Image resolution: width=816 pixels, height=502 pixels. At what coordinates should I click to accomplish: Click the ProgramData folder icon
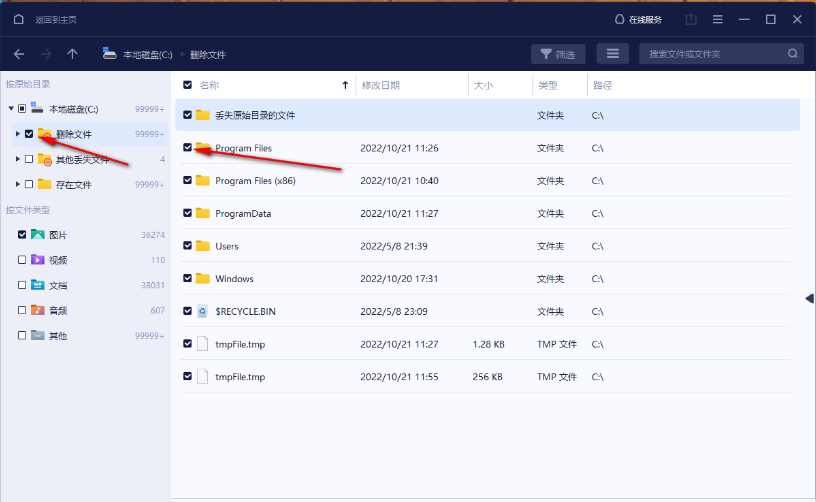pyautogui.click(x=202, y=213)
